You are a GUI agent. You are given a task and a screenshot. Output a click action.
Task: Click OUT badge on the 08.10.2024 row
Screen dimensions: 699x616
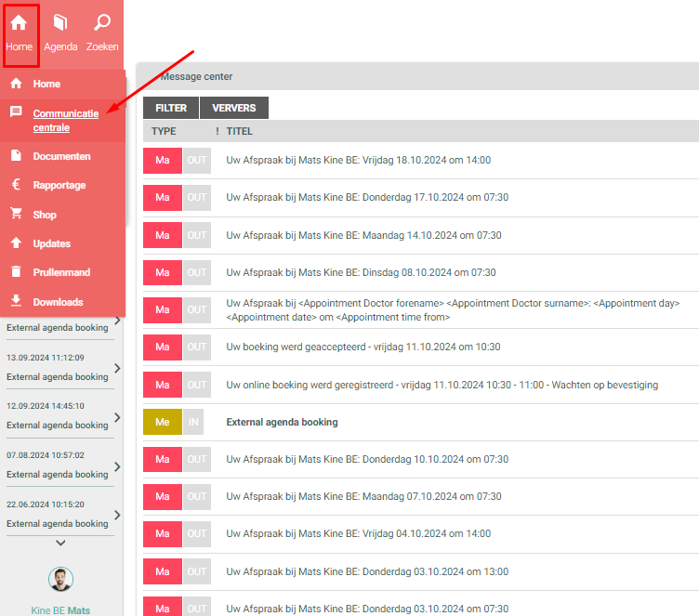[x=197, y=273]
